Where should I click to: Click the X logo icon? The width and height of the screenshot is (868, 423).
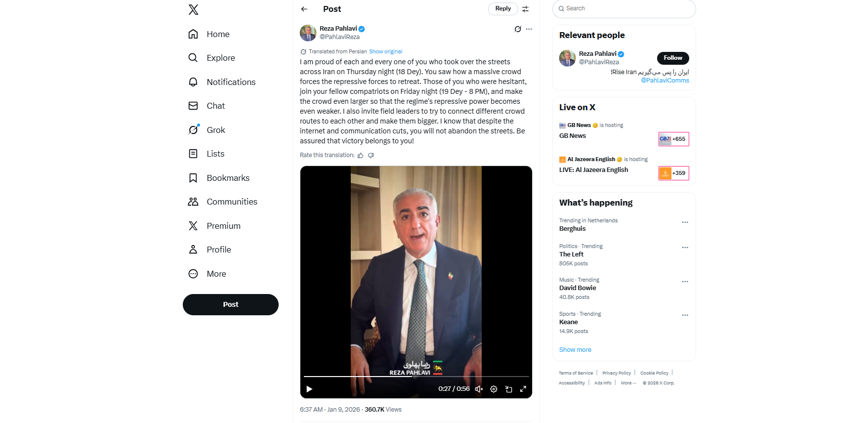coord(193,9)
